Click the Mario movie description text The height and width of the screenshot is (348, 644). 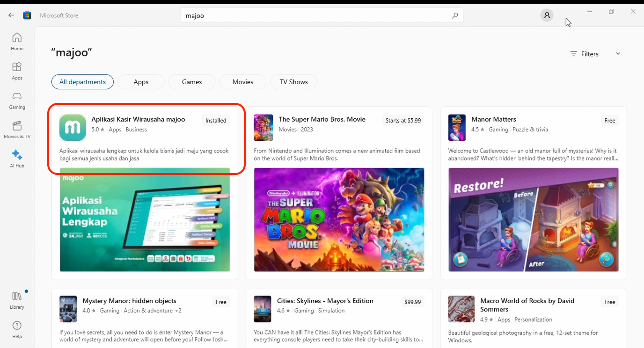click(337, 154)
